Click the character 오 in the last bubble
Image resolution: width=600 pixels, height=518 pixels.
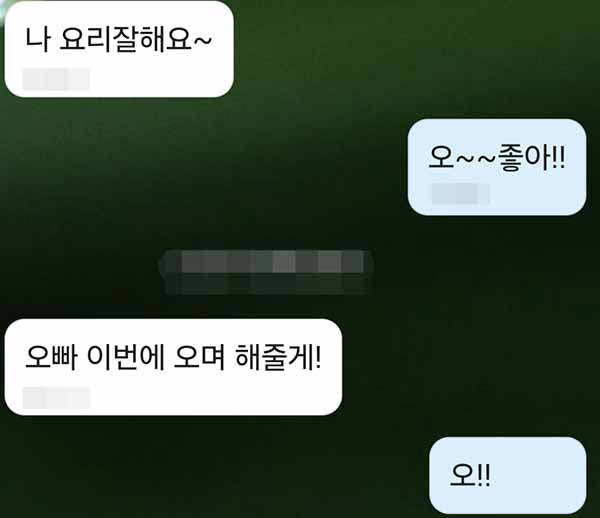point(463,475)
